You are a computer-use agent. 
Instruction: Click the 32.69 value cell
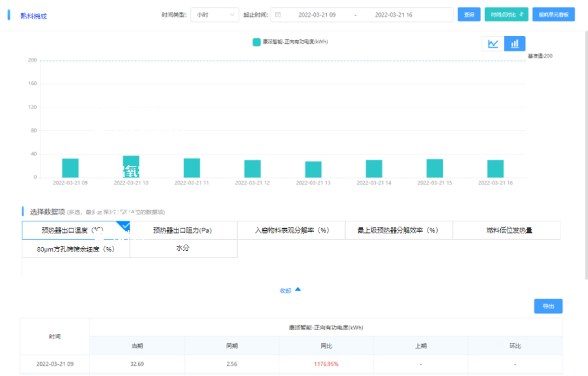pyautogui.click(x=137, y=364)
